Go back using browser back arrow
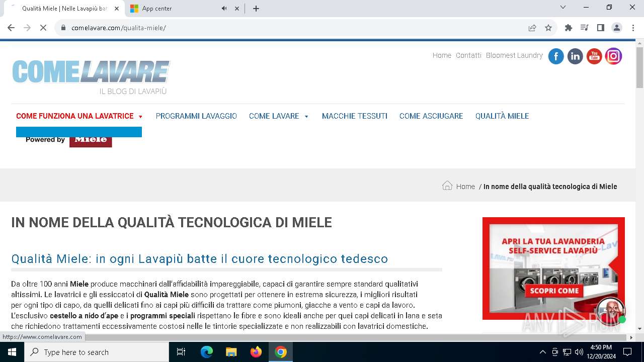The image size is (644, 362). pyautogui.click(x=11, y=28)
